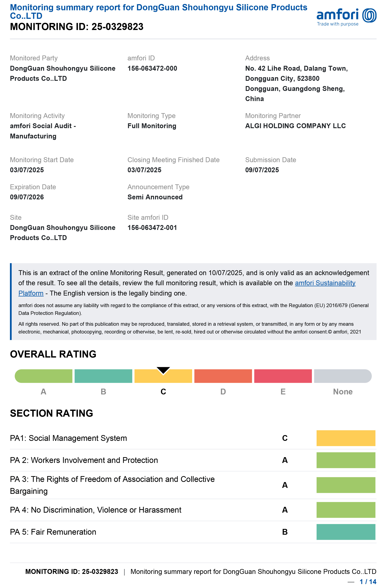
Task: Click the page number 1 / 14
Action: pos(368,581)
